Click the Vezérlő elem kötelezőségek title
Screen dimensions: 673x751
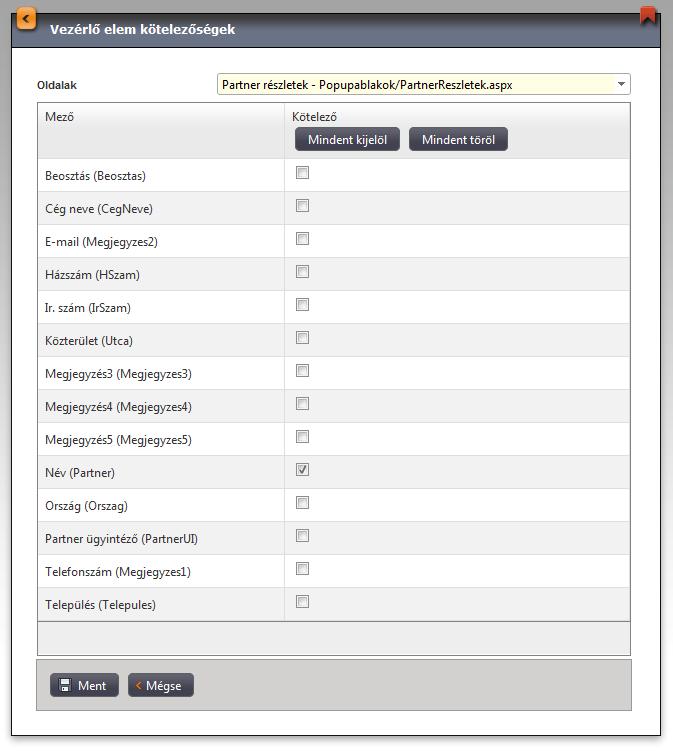click(x=143, y=30)
